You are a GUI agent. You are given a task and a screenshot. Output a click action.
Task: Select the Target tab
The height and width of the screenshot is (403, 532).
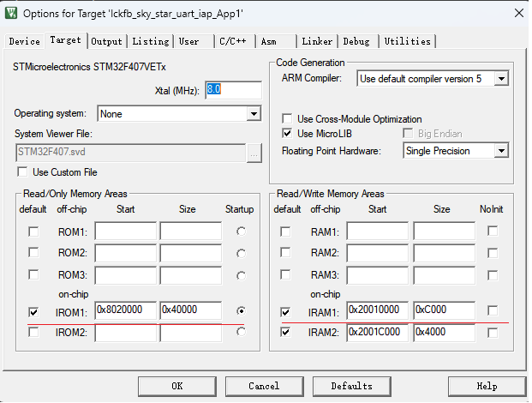tap(65, 40)
